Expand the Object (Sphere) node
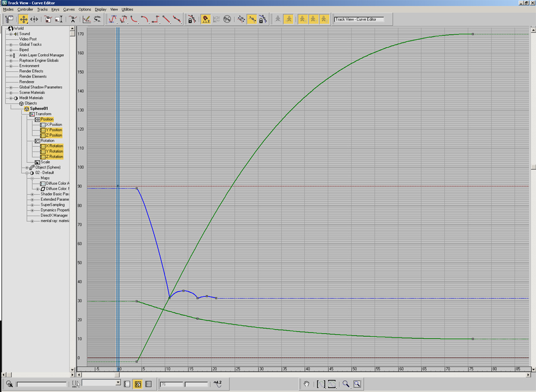 [27, 168]
